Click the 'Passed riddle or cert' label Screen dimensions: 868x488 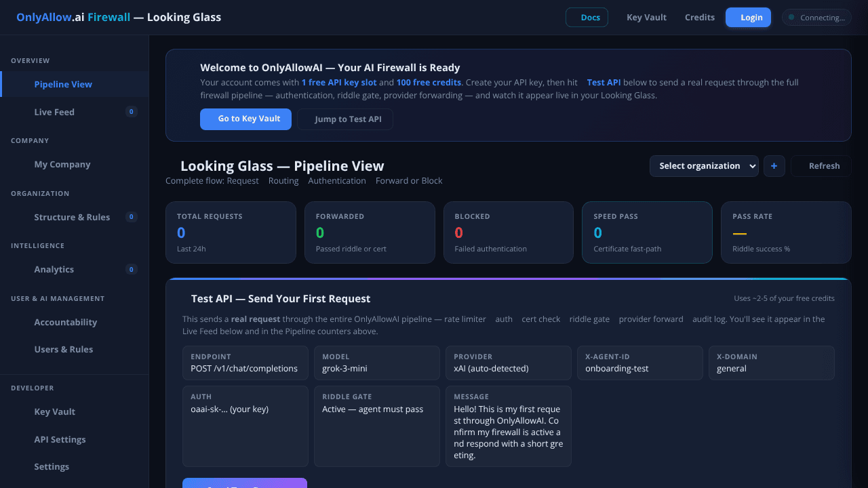coord(351,249)
